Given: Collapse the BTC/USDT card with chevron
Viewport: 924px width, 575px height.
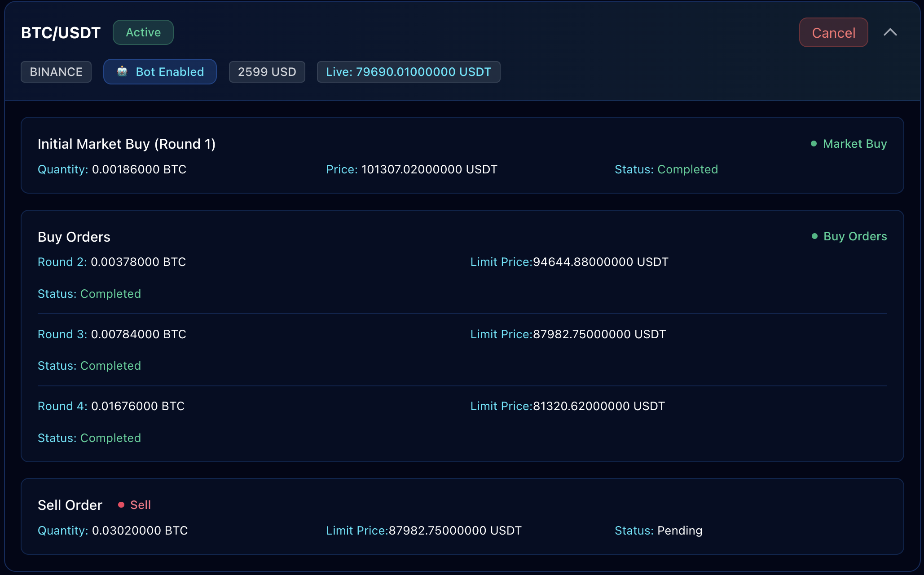Looking at the screenshot, I should point(890,32).
